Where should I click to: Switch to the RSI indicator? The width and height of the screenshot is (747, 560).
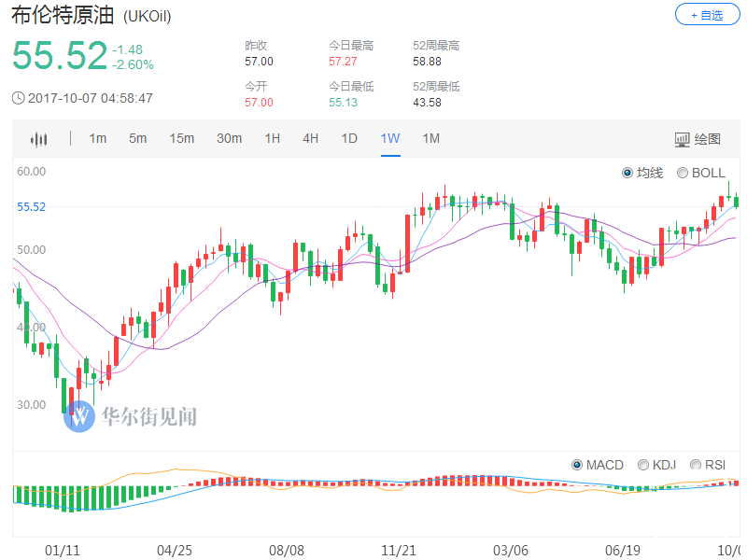click(x=696, y=465)
